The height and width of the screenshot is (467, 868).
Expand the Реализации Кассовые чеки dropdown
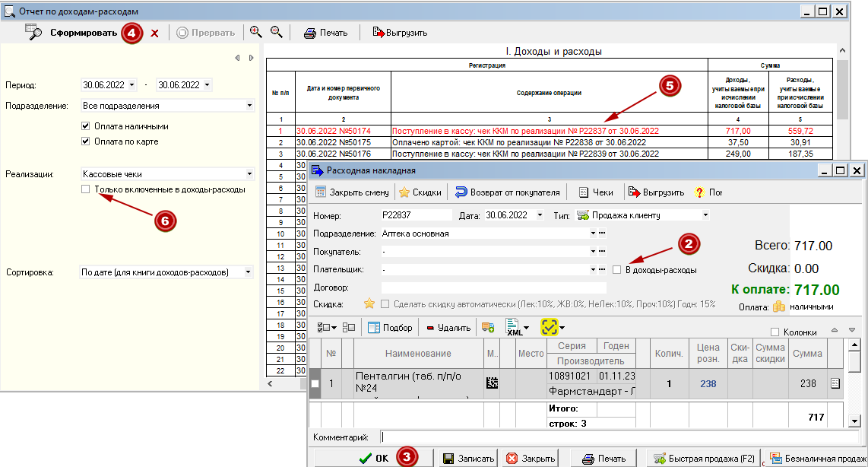pyautogui.click(x=249, y=174)
